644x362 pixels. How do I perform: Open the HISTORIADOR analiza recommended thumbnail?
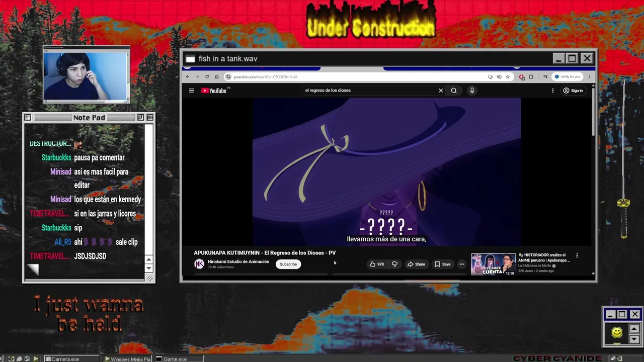tap(493, 264)
